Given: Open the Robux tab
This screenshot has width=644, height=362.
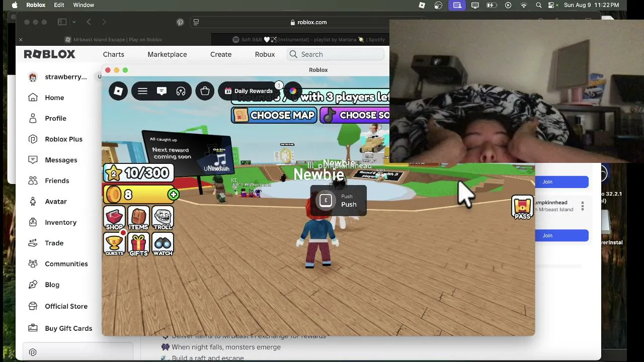Looking at the screenshot, I should click(x=265, y=54).
